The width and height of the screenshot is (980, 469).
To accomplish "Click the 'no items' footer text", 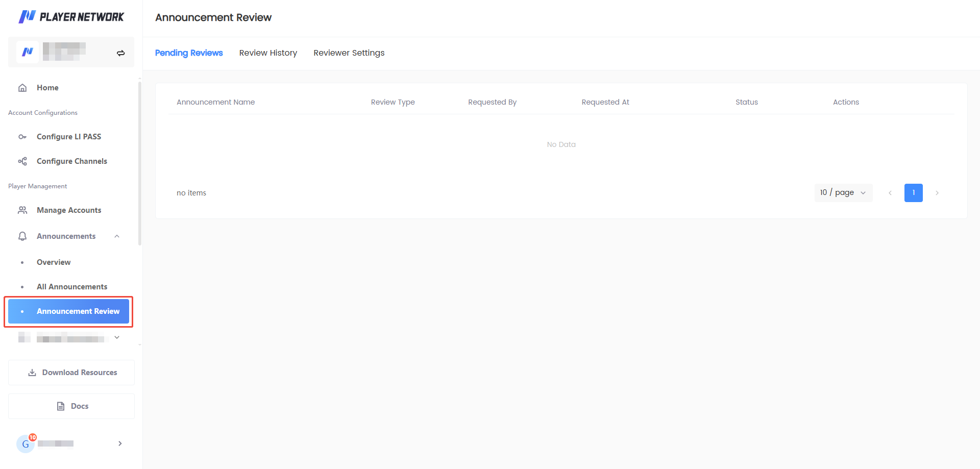I will 191,193.
